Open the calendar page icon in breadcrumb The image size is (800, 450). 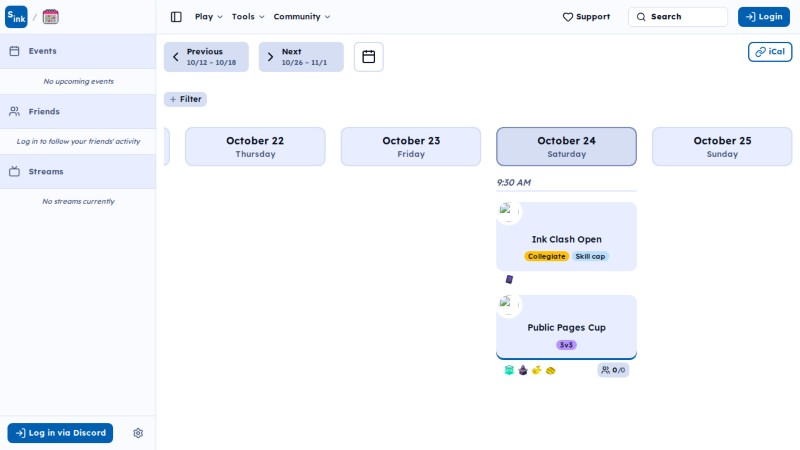(51, 17)
